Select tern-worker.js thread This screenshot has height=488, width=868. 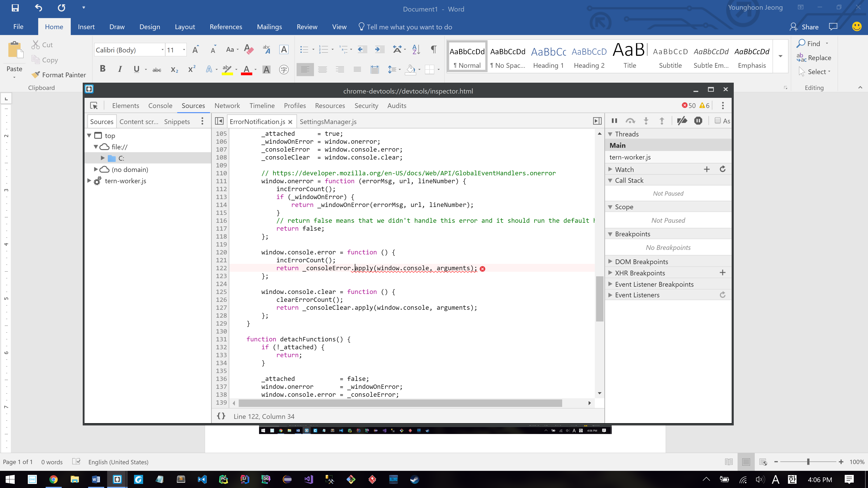[630, 157]
